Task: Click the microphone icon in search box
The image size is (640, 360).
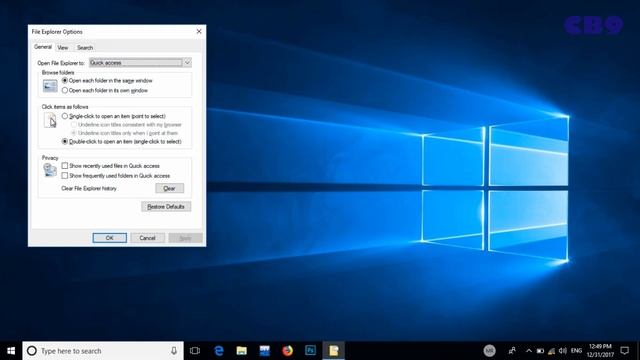Action: [174, 351]
